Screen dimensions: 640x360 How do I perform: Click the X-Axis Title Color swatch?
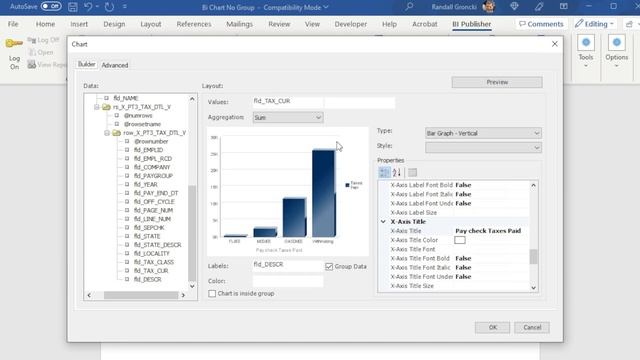pyautogui.click(x=460, y=240)
